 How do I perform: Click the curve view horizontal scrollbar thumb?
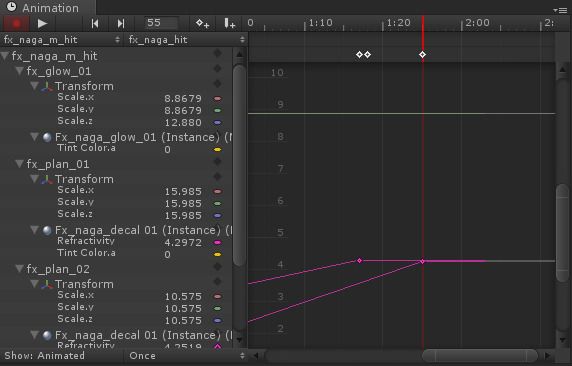pyautogui.click(x=479, y=355)
